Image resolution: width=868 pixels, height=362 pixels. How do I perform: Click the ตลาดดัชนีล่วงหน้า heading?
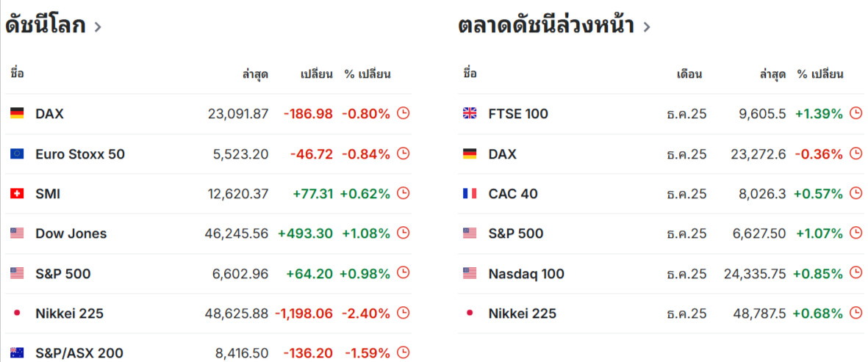(545, 26)
